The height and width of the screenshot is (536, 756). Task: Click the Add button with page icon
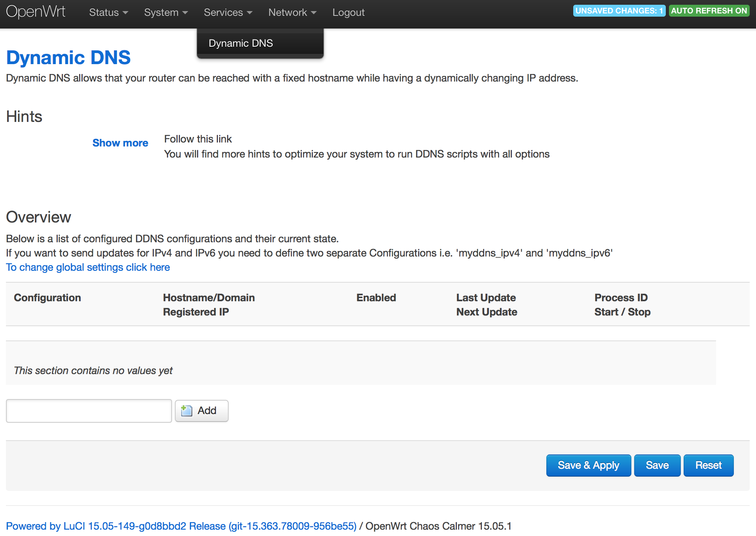point(202,411)
